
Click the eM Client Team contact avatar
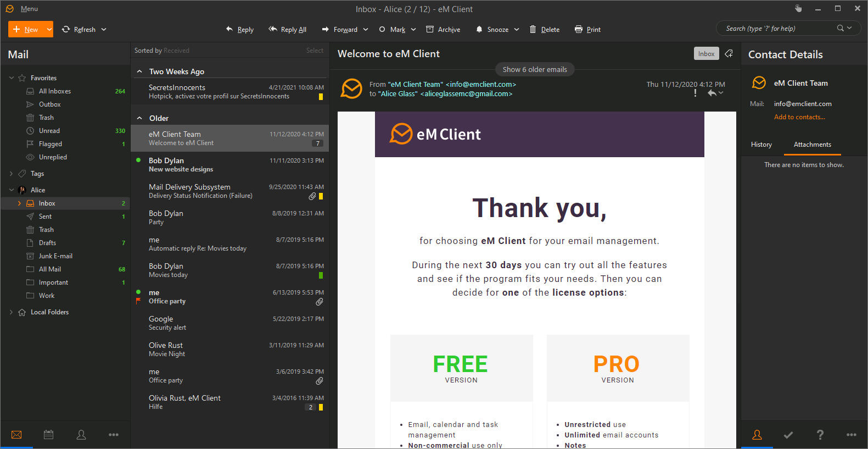(759, 83)
